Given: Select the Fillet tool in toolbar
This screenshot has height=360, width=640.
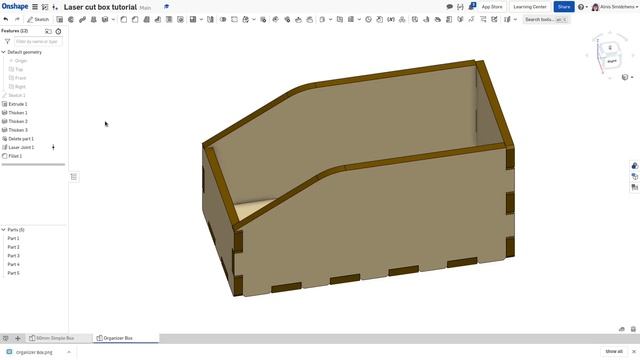Looking at the screenshot, I should 124,19.
